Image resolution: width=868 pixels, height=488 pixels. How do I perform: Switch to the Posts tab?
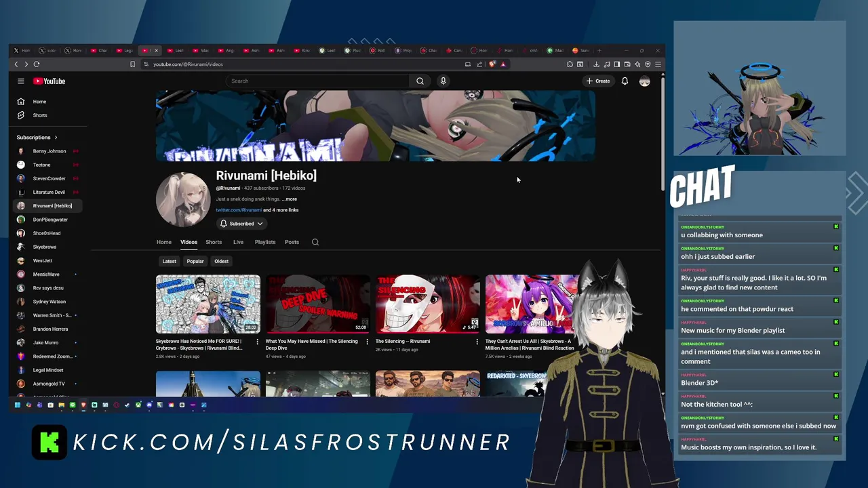coord(292,242)
